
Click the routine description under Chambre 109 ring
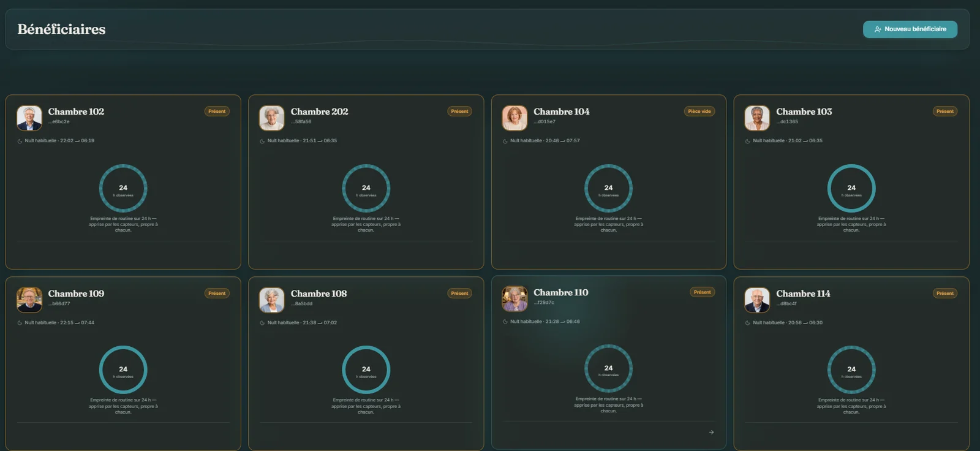[123, 406]
